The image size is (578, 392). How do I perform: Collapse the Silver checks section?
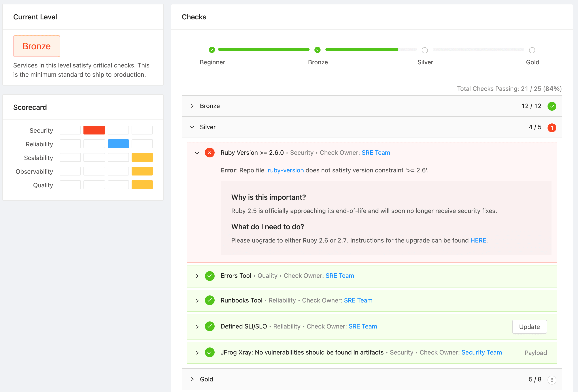(x=192, y=127)
